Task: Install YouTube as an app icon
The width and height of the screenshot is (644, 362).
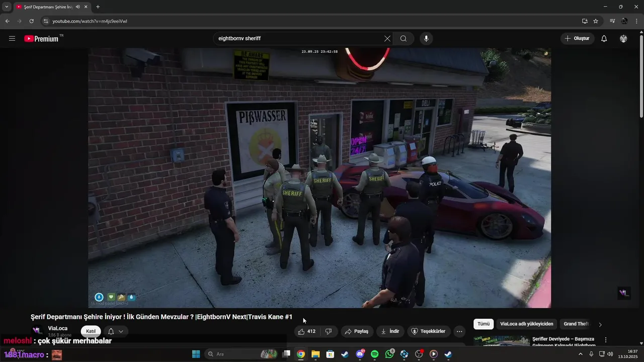Action: tap(585, 21)
